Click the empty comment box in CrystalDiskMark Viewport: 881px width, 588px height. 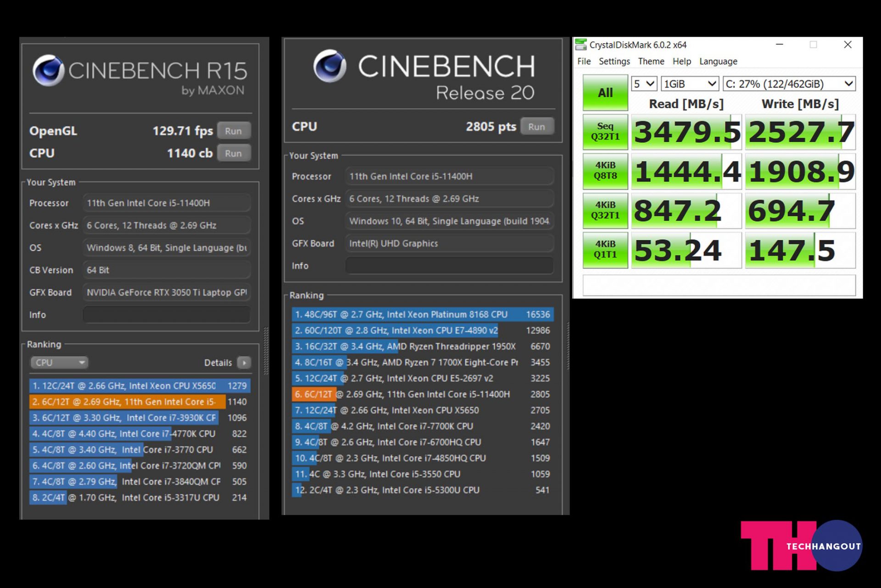coord(719,285)
